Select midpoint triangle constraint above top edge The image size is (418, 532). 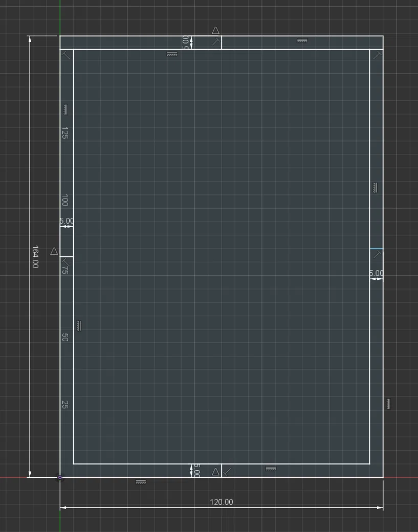click(215, 31)
